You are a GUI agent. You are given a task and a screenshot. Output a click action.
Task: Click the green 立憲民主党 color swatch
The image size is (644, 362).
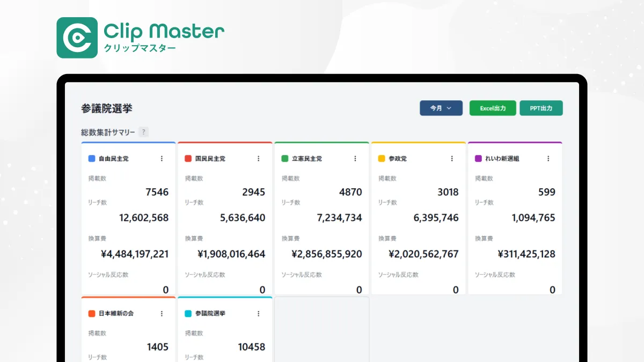(x=285, y=159)
